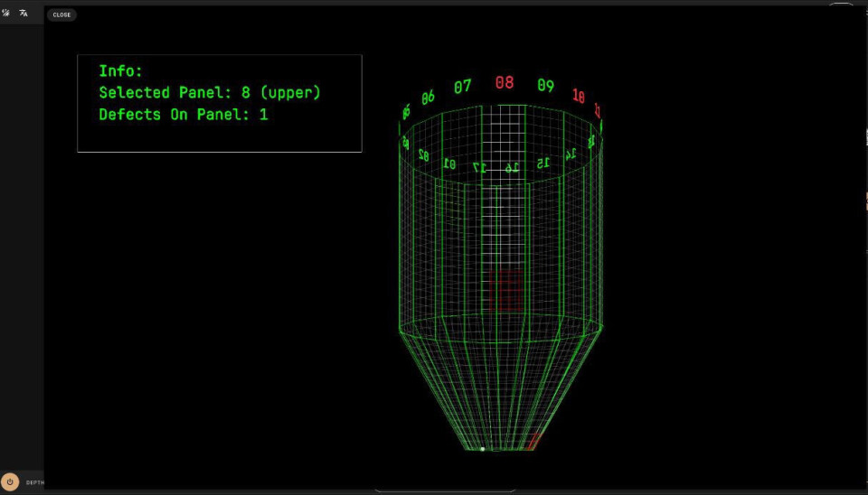Click the white dot at the cone base
This screenshot has width=868, height=495.
pos(483,448)
